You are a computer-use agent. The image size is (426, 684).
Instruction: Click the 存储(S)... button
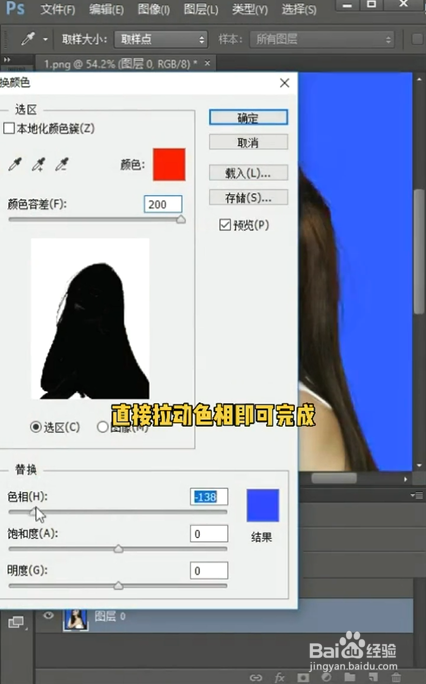(249, 198)
